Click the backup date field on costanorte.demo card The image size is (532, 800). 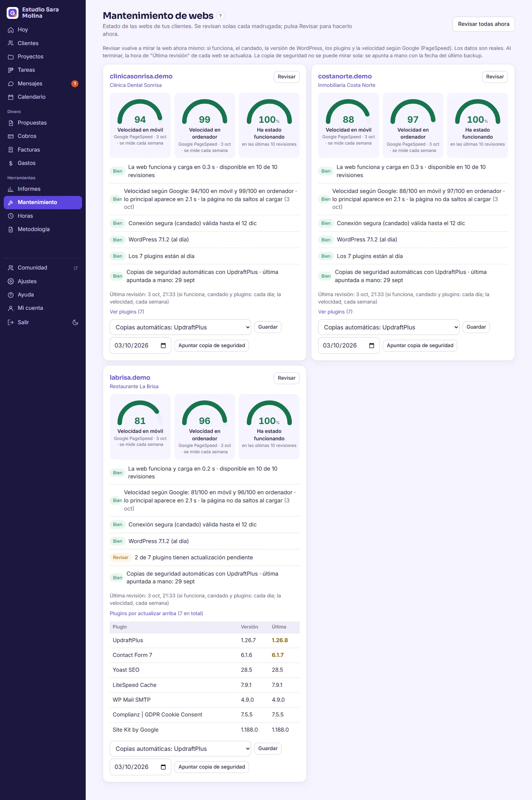pyautogui.click(x=349, y=346)
